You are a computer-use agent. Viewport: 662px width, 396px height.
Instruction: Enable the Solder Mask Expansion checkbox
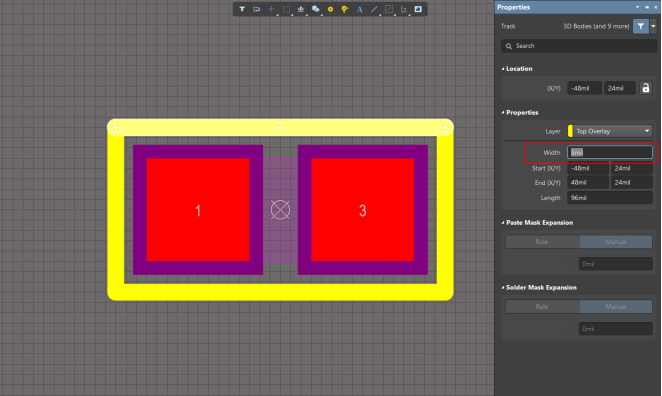pos(572,328)
